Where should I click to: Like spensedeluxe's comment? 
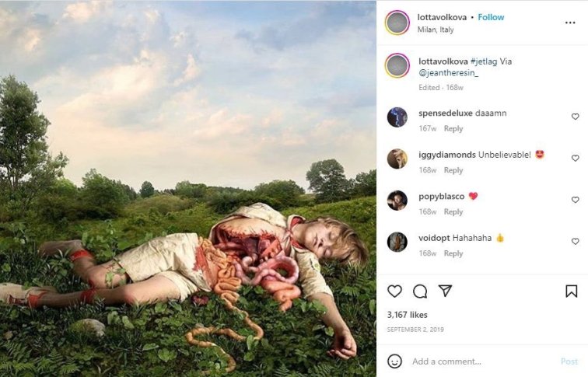(x=576, y=117)
